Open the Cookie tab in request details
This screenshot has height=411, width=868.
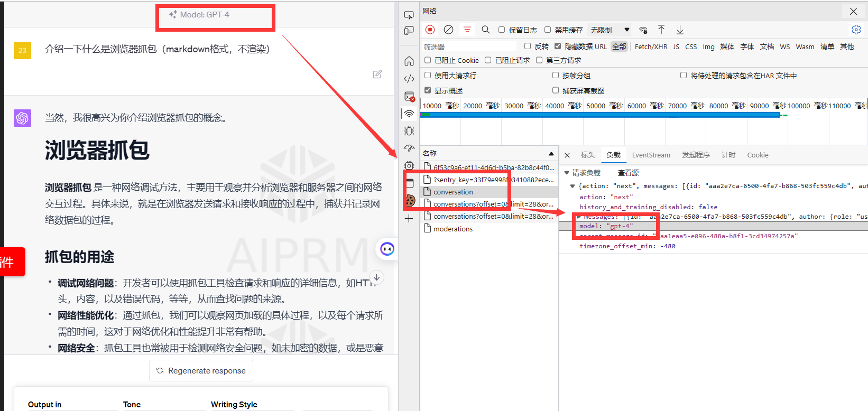[x=758, y=155]
